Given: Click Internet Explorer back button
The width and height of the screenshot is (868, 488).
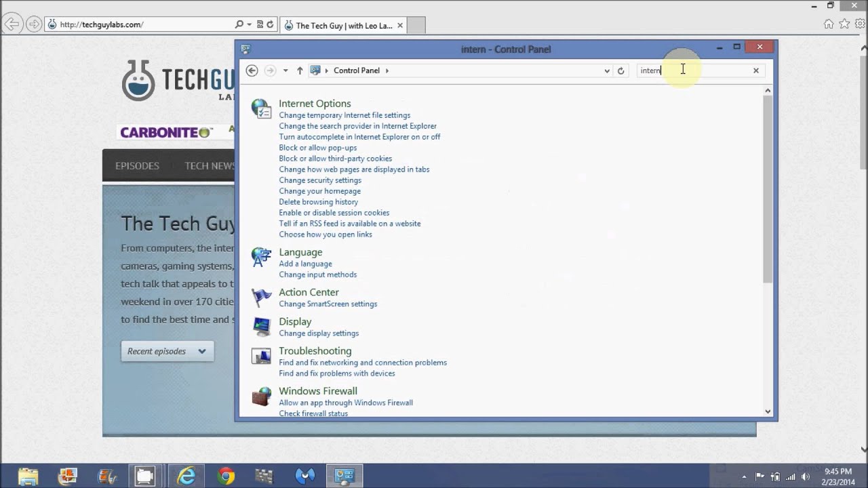Looking at the screenshot, I should (12, 24).
